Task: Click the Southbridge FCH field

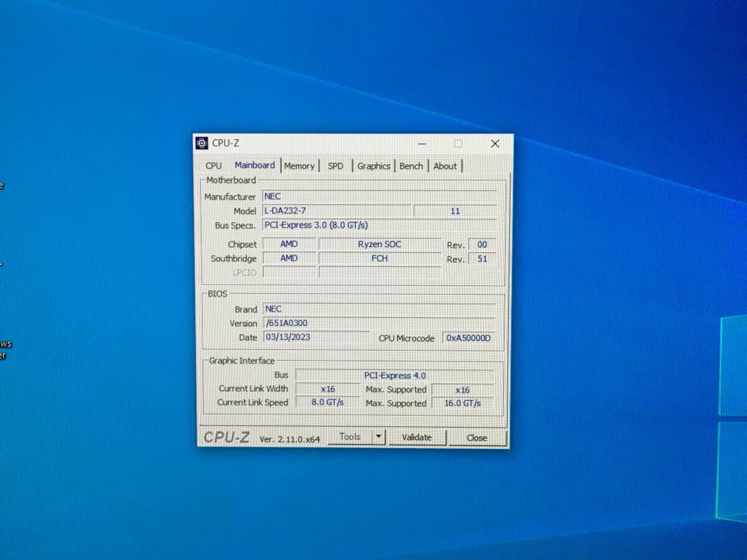Action: pos(380,259)
